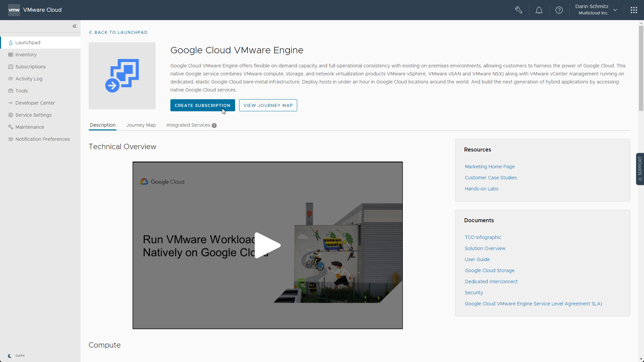Open the help question mark icon

click(x=559, y=10)
